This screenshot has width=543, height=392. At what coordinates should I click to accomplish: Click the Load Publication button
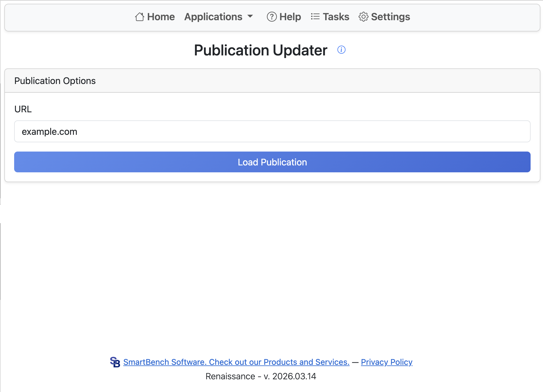271,162
